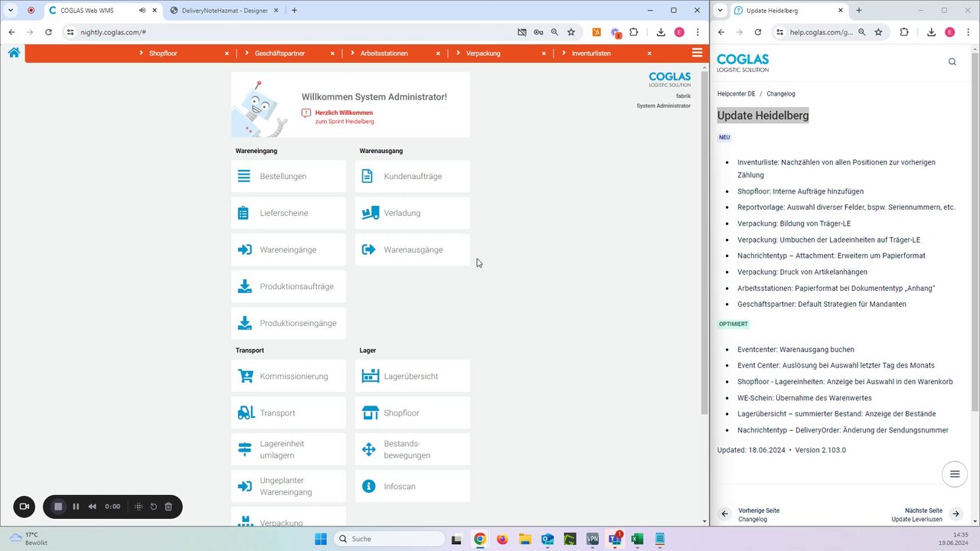Viewport: 980px width, 551px height.
Task: Open Excel from the taskbar
Action: tap(637, 539)
